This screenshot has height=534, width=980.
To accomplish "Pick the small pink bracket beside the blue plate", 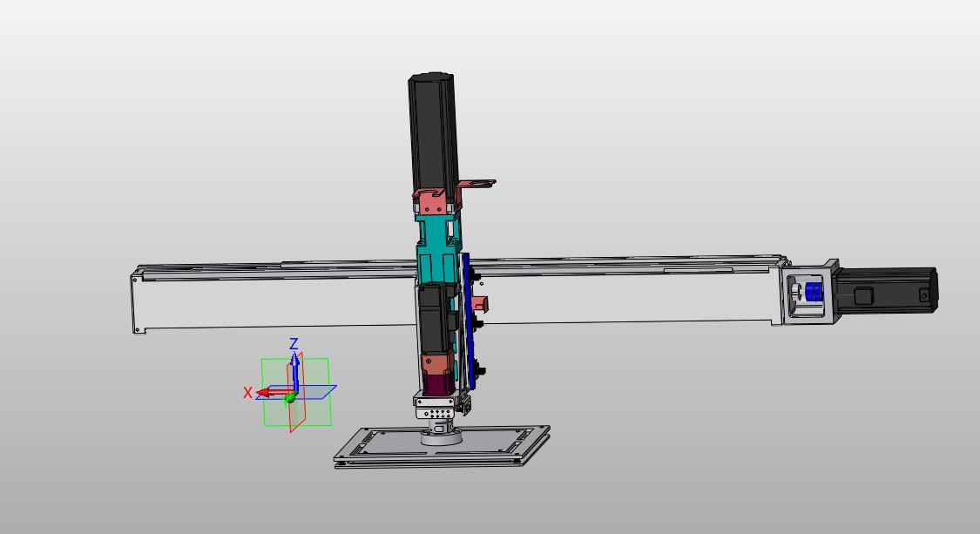I will [481, 303].
